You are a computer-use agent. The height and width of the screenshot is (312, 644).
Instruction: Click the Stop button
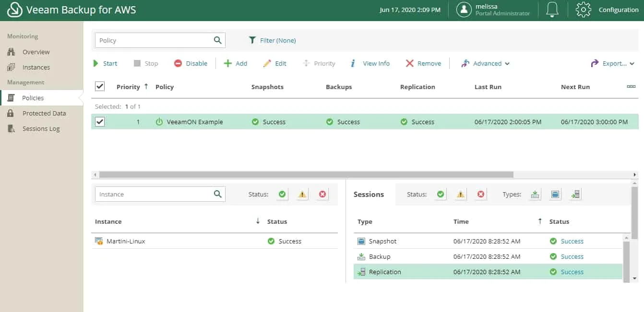coord(145,63)
